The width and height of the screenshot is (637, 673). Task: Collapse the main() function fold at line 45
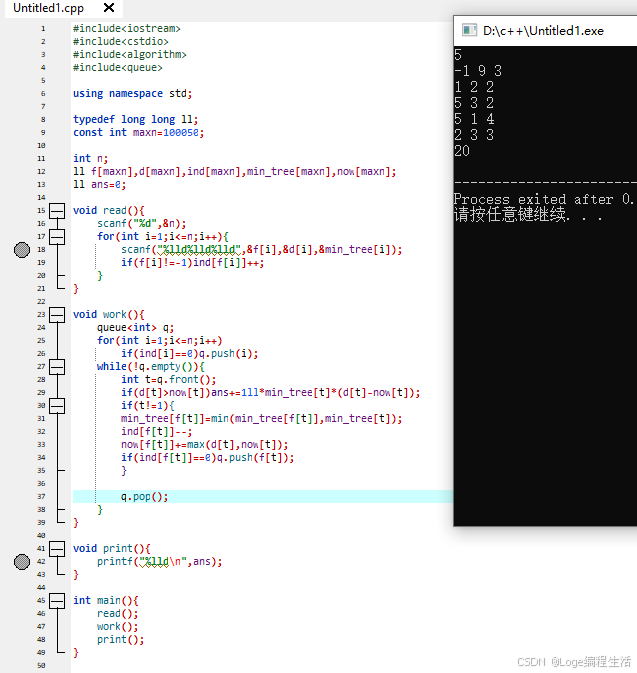tap(57, 600)
